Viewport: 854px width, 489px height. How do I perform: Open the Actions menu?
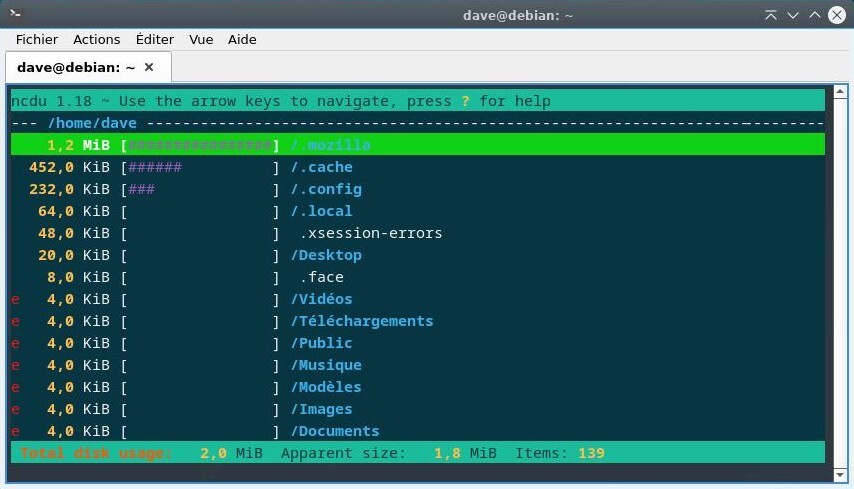97,39
